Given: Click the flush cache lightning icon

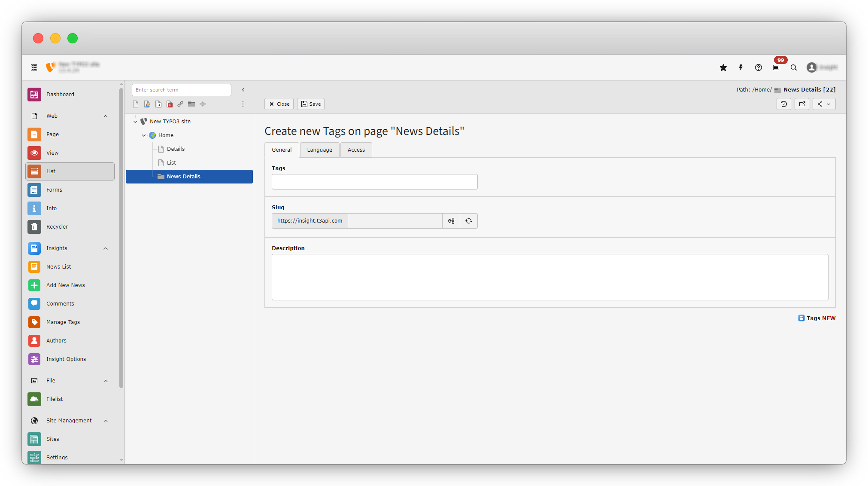Looking at the screenshot, I should tap(741, 67).
